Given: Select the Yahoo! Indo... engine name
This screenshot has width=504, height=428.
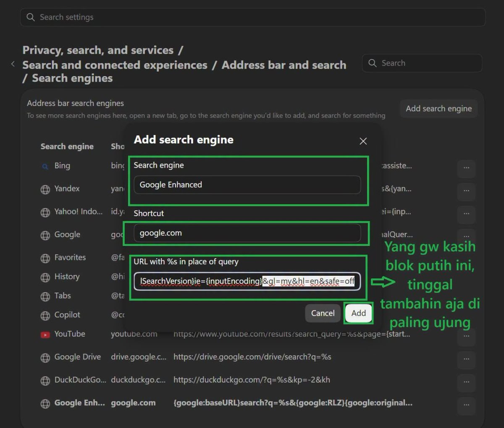Looking at the screenshot, I should pos(79,211).
